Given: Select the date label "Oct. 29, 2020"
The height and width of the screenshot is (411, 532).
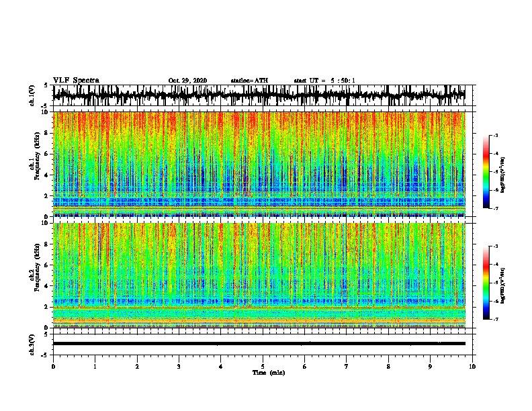Looking at the screenshot, I should click(187, 81).
